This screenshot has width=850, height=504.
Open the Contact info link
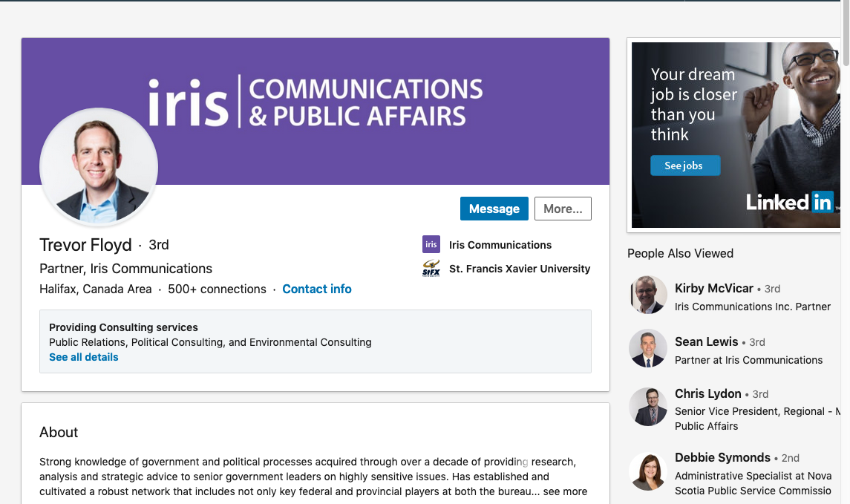[x=317, y=289]
